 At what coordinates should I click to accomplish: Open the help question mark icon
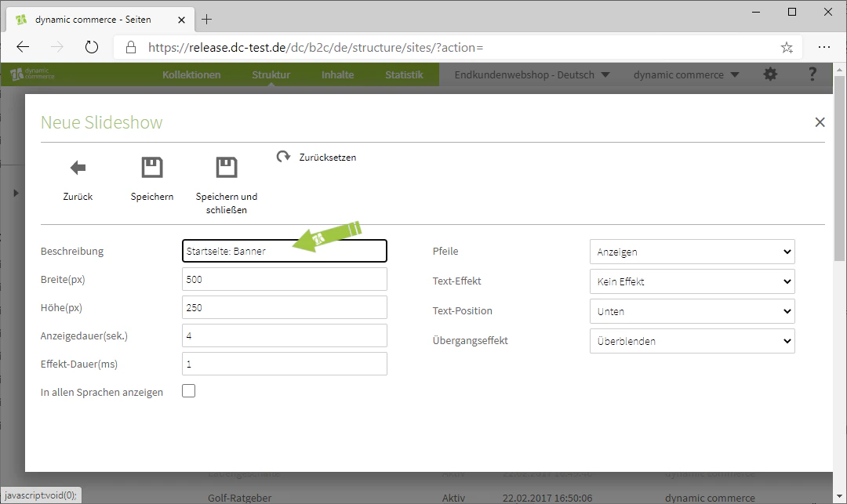coord(812,74)
